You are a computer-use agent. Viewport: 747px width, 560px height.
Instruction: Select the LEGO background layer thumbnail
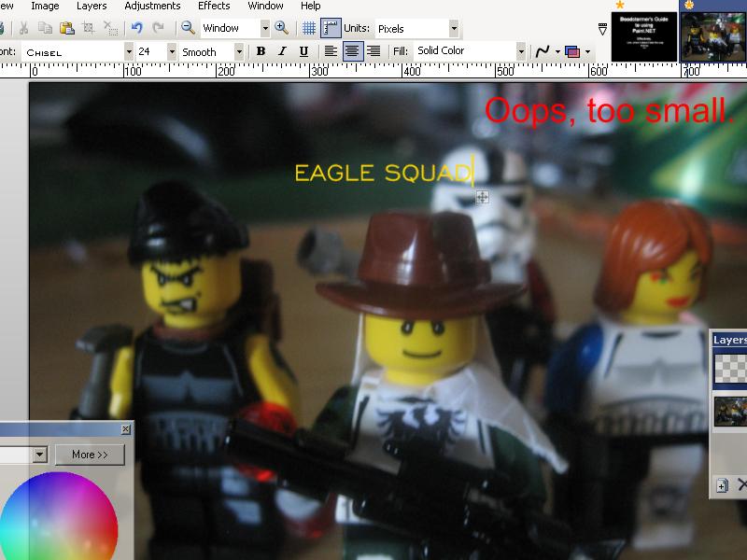pyautogui.click(x=731, y=411)
